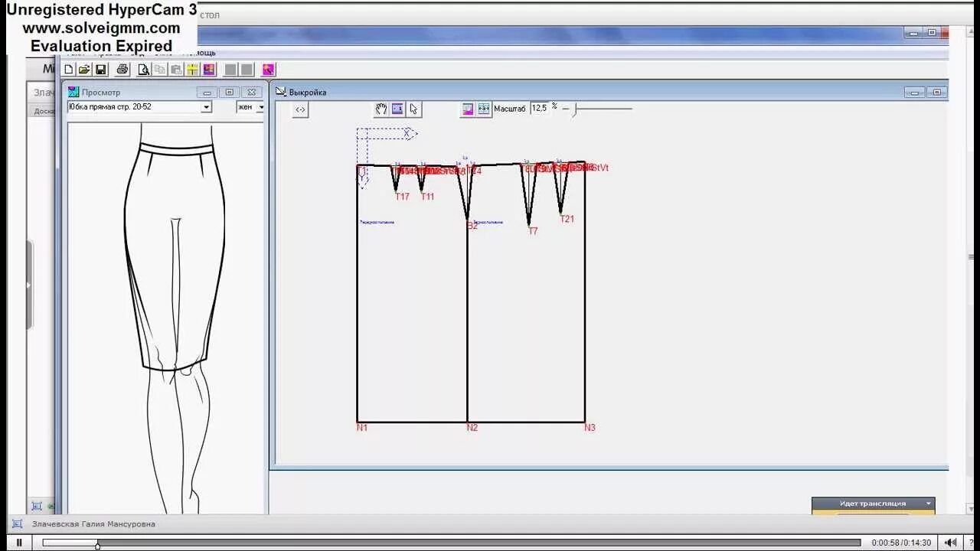The height and width of the screenshot is (551, 980).
Task: Click pattern point label B2
Action: [x=472, y=226]
